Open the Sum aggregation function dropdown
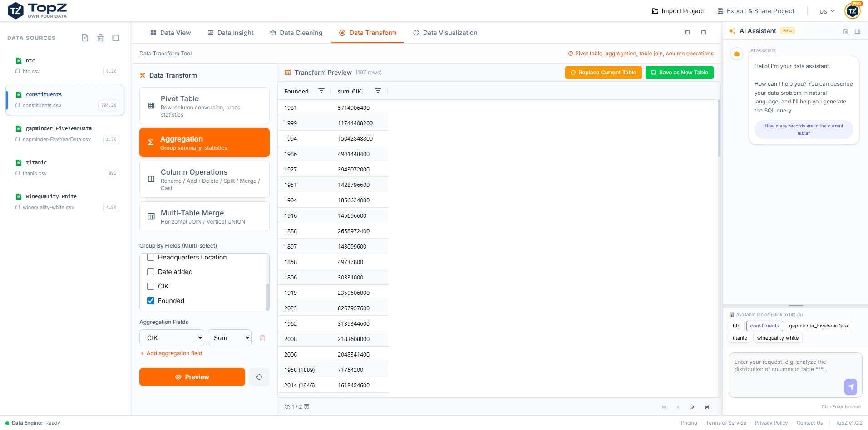Viewport: 868px width, 430px height. tap(230, 338)
